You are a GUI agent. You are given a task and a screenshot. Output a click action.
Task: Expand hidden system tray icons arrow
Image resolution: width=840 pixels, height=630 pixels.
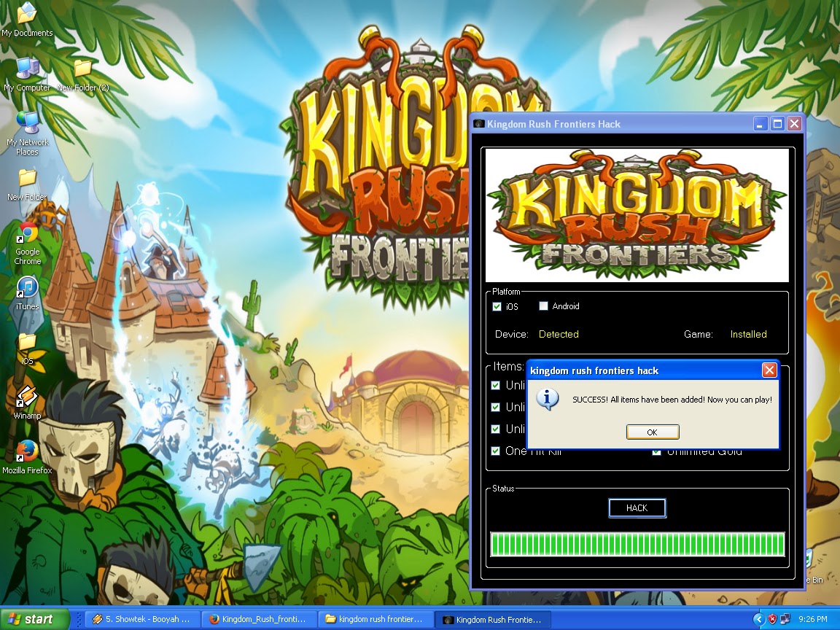[758, 619]
